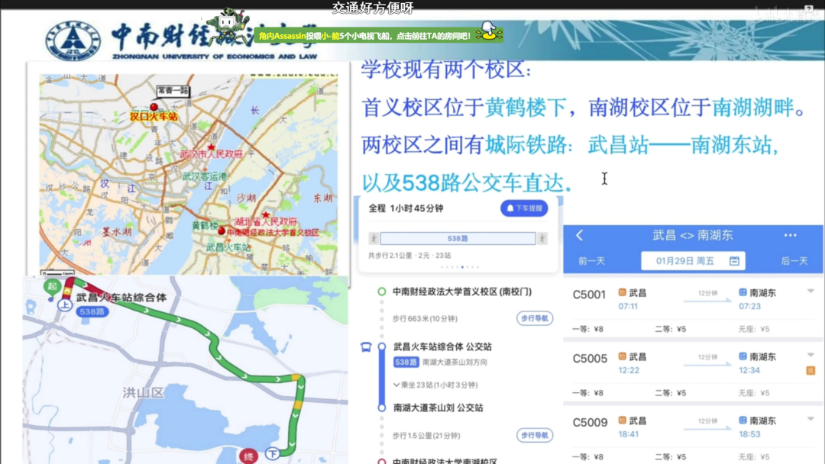Click the 下车提醒 bell button
Image resolution: width=825 pixels, height=464 pixels.
pos(524,208)
